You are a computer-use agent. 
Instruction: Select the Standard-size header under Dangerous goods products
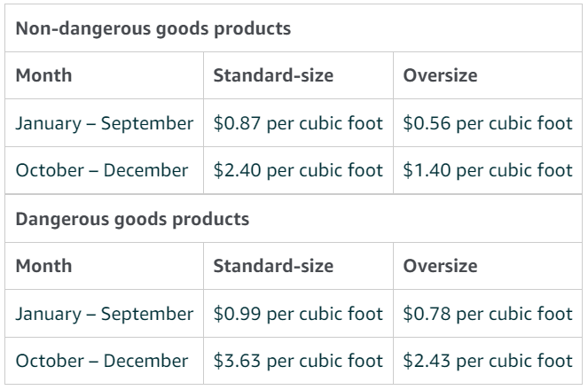point(273,266)
